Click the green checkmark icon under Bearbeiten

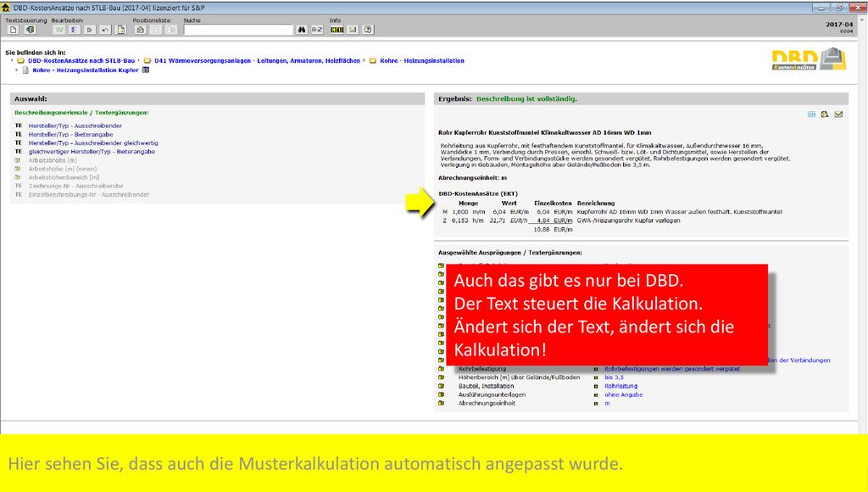[59, 30]
